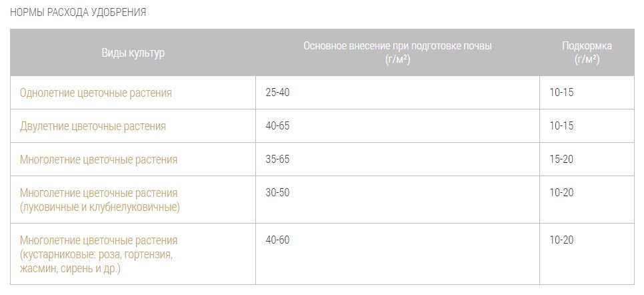Click the 'Виды культур' column header
This screenshot has height=295, width=644.
[133, 53]
